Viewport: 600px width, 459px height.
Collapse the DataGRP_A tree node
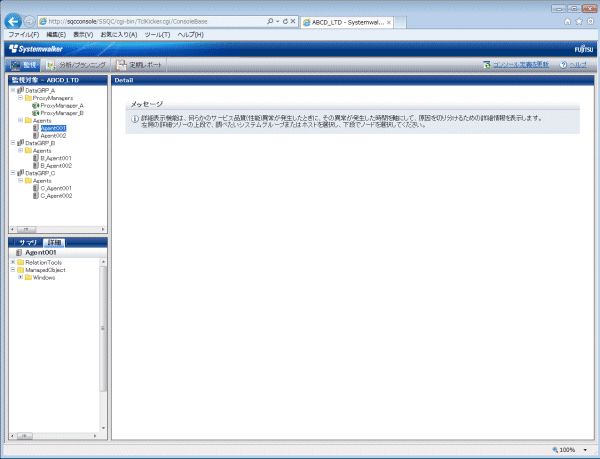12,90
